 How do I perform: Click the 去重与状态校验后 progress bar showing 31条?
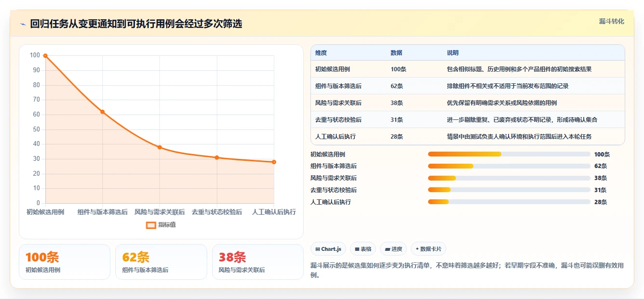point(509,190)
